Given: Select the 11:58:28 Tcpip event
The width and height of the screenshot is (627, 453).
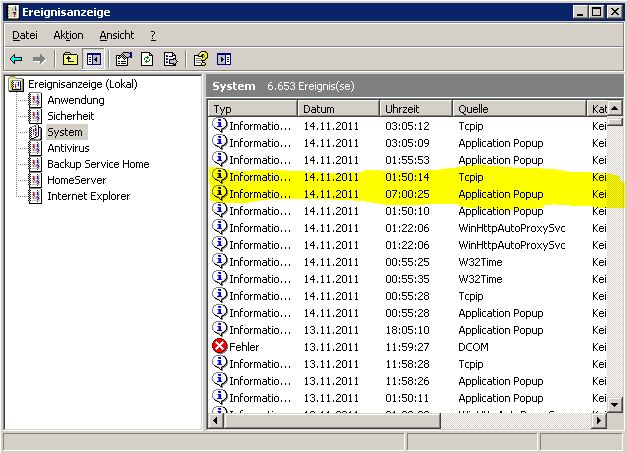Looking at the screenshot, I should click(409, 364).
